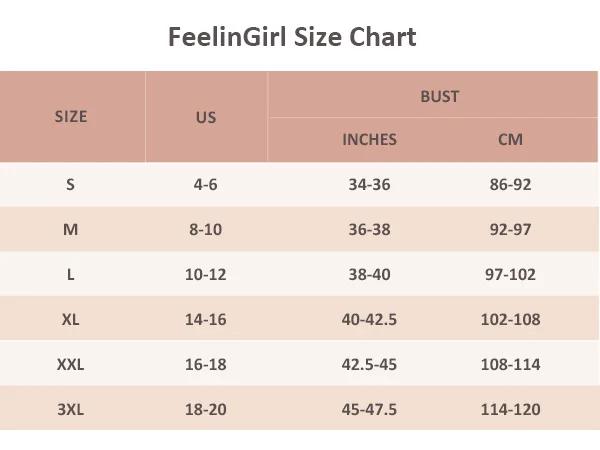The height and width of the screenshot is (450, 600).
Task: Select the 3XL size cell
Action: point(71,409)
